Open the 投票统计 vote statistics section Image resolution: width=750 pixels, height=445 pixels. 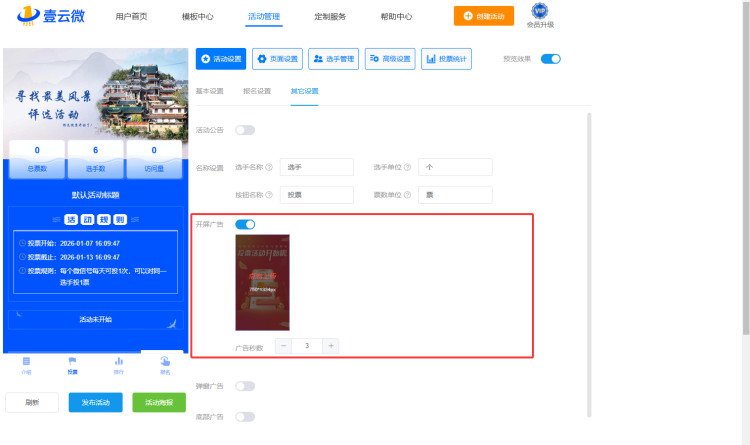click(446, 59)
